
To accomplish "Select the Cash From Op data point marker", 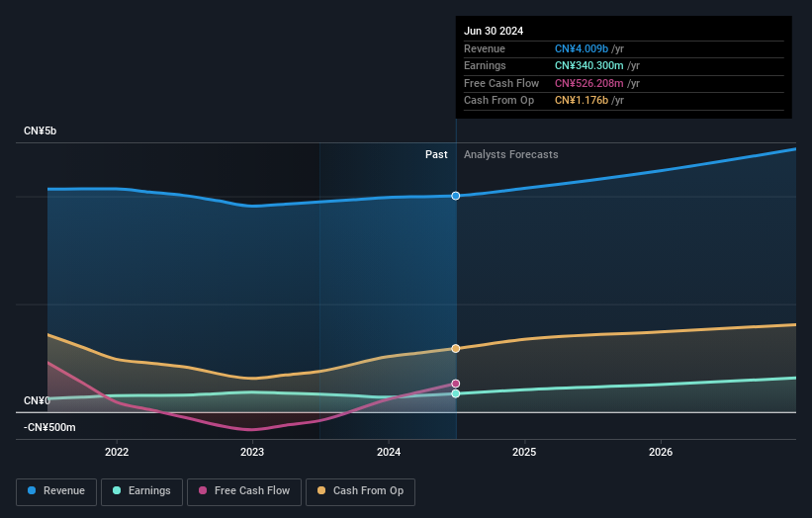I will click(456, 348).
